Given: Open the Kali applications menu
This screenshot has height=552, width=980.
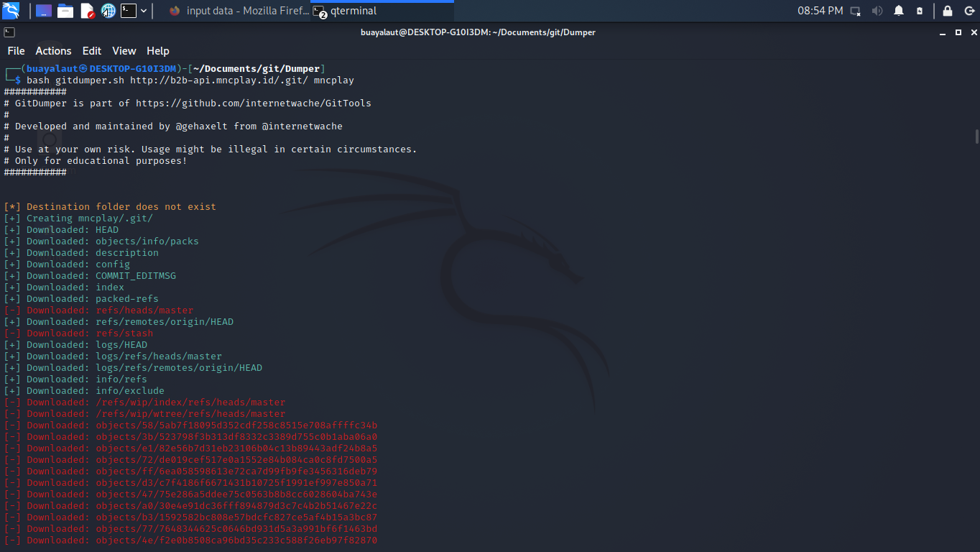Looking at the screenshot, I should [11, 11].
